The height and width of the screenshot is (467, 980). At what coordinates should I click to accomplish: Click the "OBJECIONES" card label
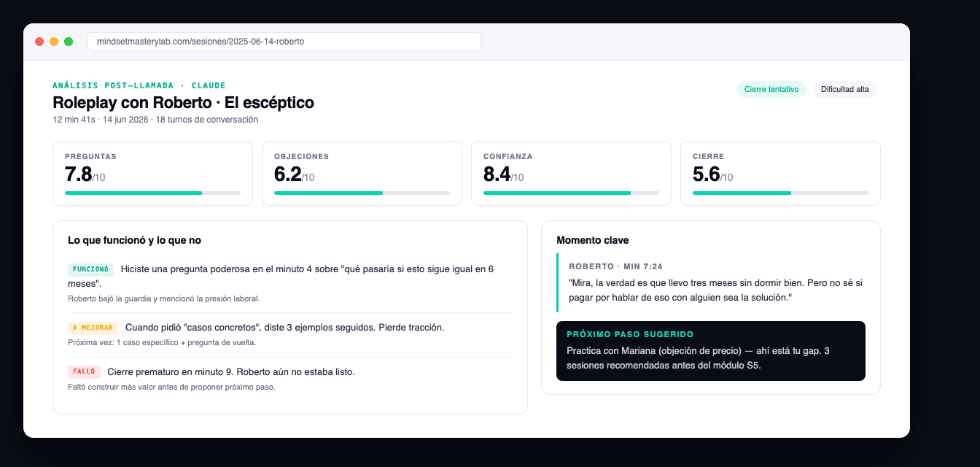point(301,156)
